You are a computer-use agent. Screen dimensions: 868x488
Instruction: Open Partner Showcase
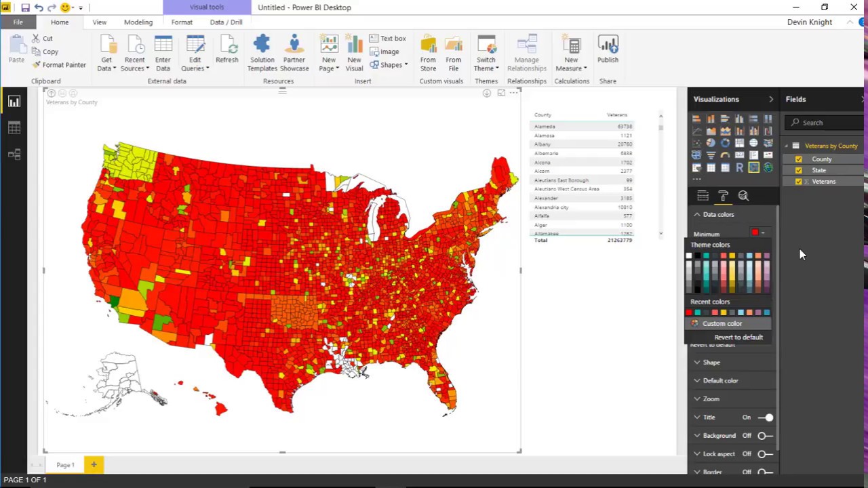pos(294,53)
